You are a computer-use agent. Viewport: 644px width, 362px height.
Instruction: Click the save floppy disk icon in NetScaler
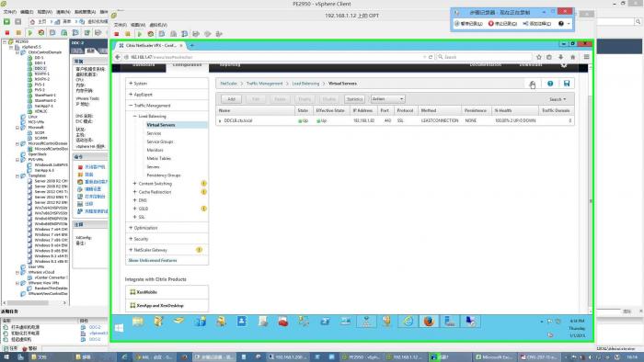click(x=567, y=84)
